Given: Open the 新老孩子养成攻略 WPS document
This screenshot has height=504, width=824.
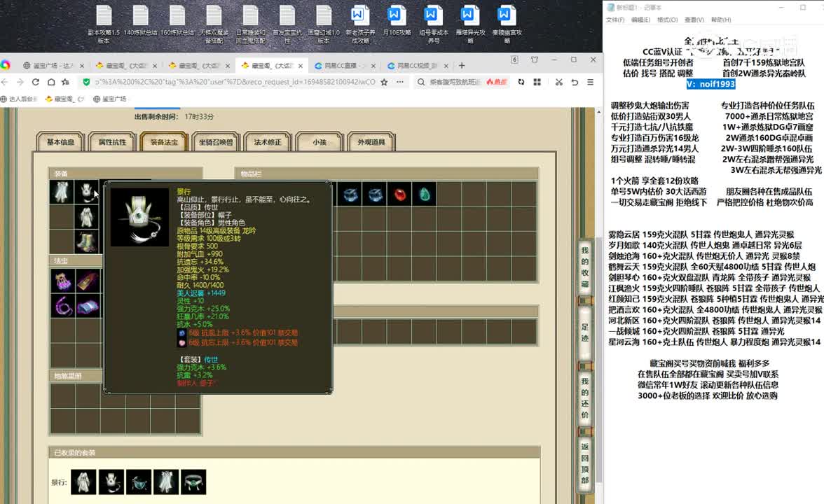Looking at the screenshot, I should (360, 24).
